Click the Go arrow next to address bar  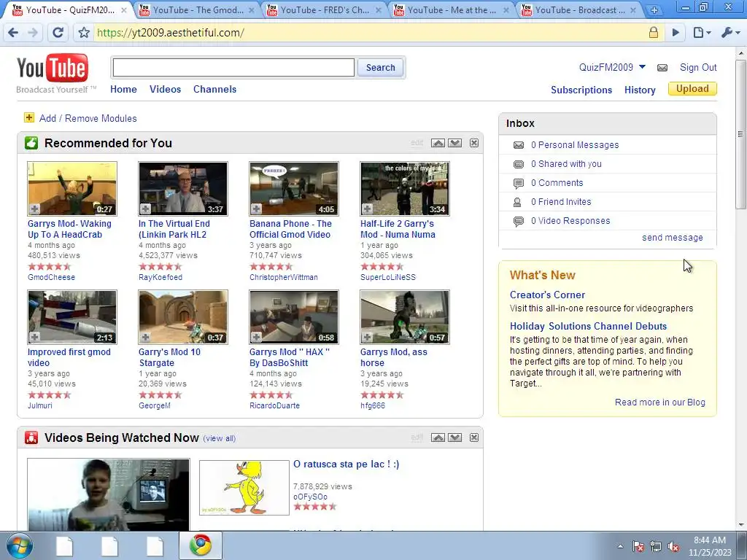pos(676,32)
